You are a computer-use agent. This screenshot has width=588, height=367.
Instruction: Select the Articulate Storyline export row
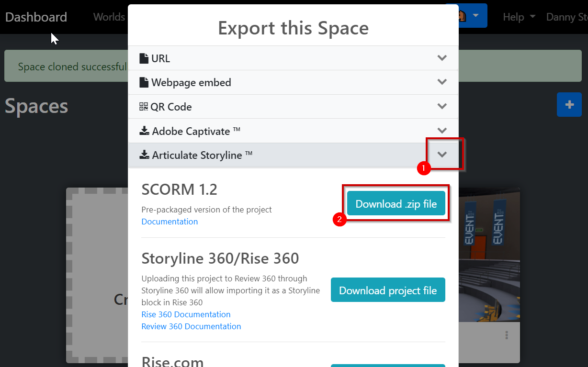(293, 155)
